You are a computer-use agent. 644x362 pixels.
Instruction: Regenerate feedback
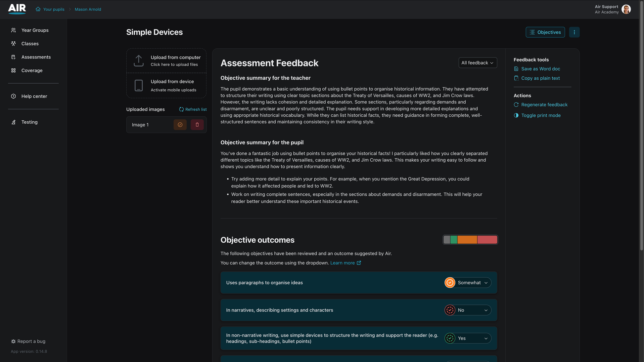(540, 104)
